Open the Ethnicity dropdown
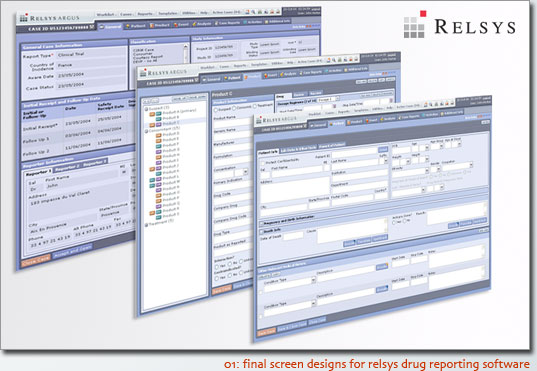 click(x=427, y=171)
